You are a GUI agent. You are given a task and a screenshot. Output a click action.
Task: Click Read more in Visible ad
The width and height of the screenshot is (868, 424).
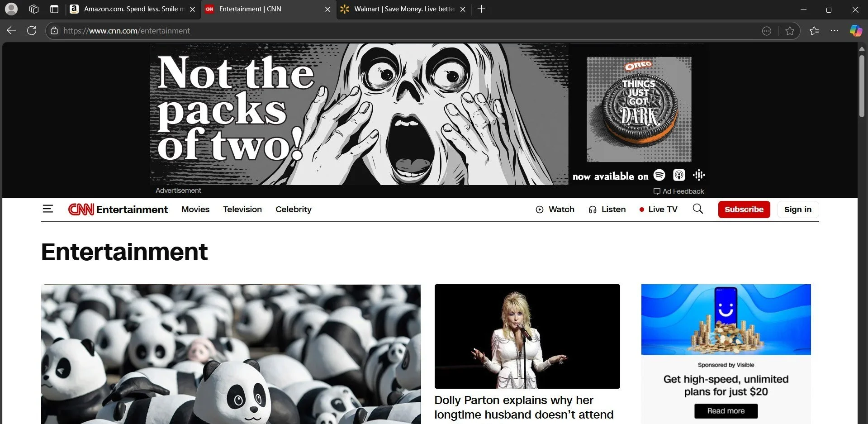[726, 411]
